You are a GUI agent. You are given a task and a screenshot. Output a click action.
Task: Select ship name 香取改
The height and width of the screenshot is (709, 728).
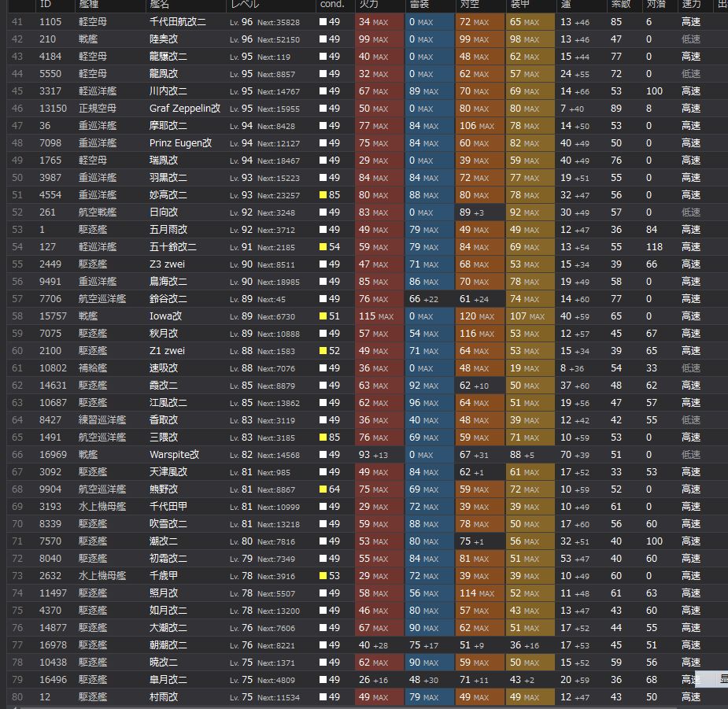(164, 420)
